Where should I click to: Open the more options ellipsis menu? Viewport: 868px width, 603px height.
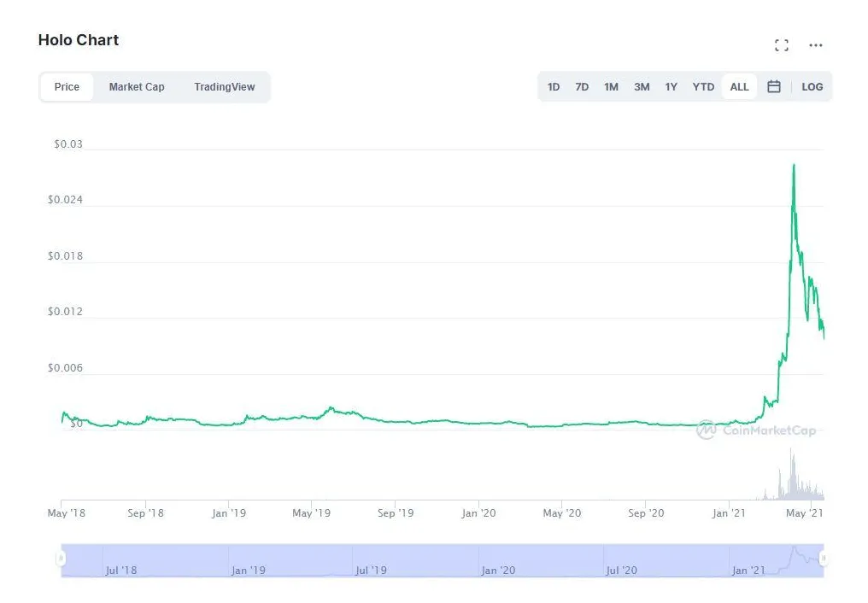point(815,45)
